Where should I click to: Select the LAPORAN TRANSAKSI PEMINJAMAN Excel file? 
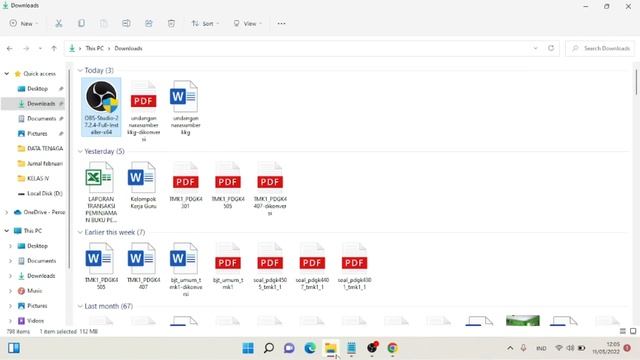101,192
